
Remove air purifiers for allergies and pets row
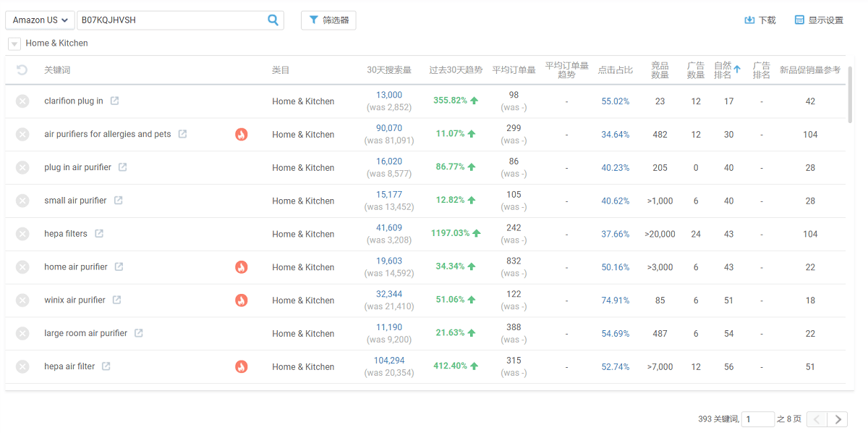tap(22, 135)
